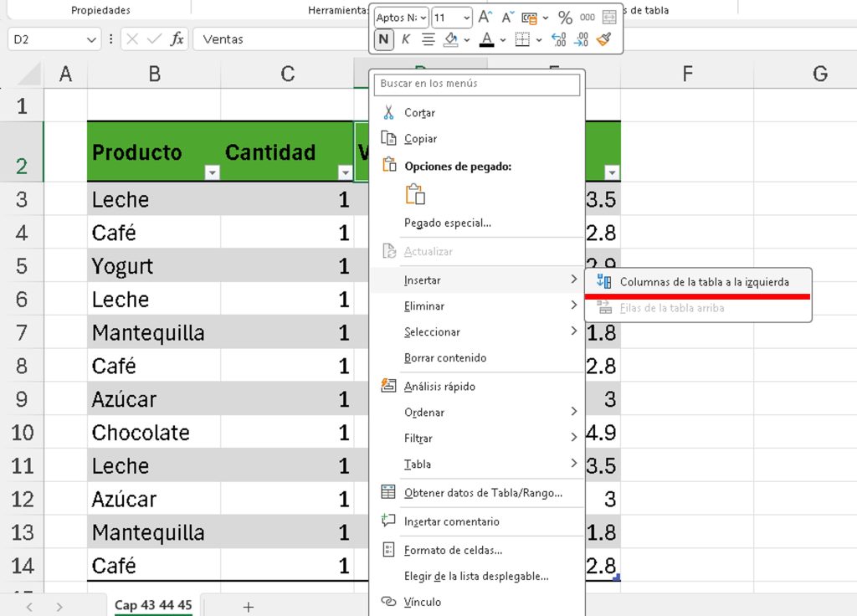Select Formato de celdas from context menu
The height and width of the screenshot is (616, 857).
click(453, 550)
